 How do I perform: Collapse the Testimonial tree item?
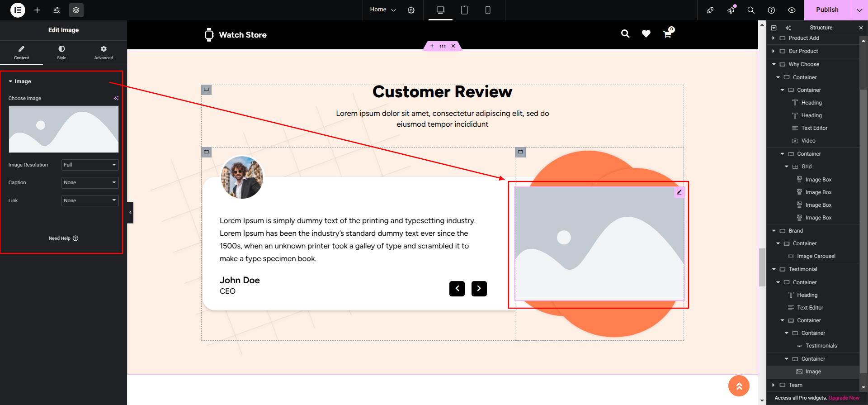pyautogui.click(x=774, y=269)
